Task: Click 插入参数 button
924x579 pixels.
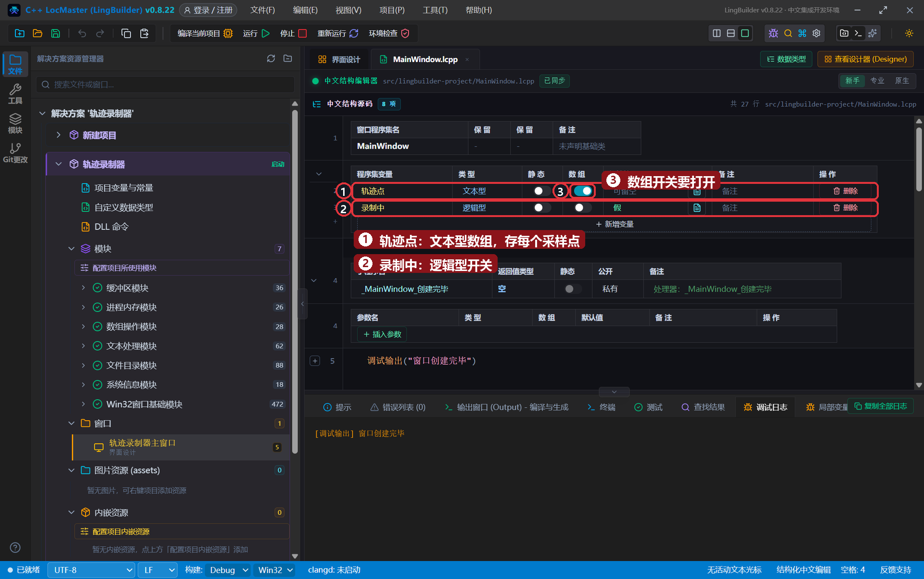Action: 382,334
